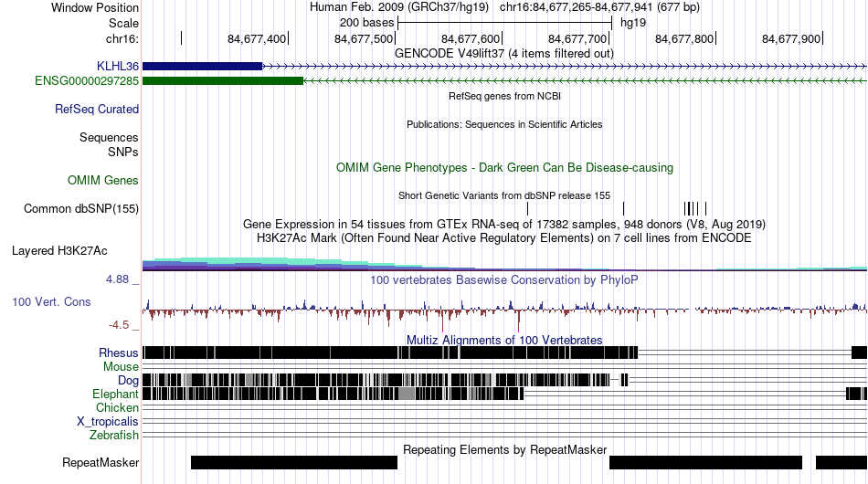The height and width of the screenshot is (484, 868).
Task: Click the KLHL36 gene label
Action: click(117, 67)
